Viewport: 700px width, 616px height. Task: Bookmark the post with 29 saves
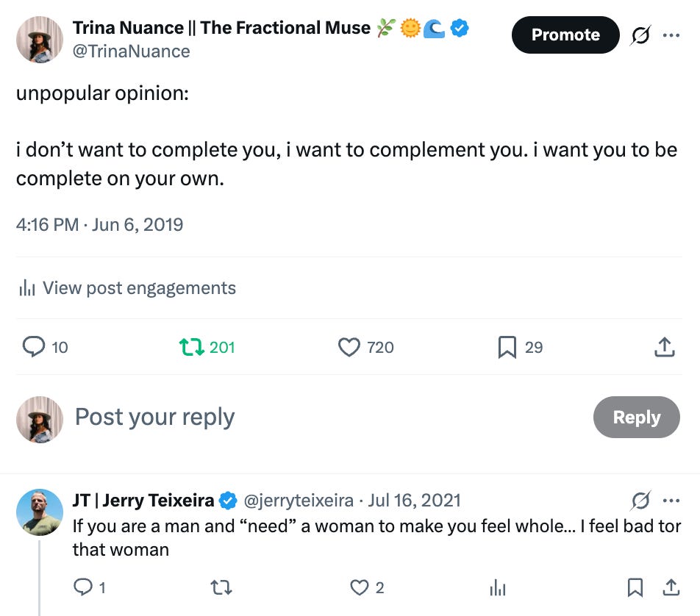coord(507,347)
